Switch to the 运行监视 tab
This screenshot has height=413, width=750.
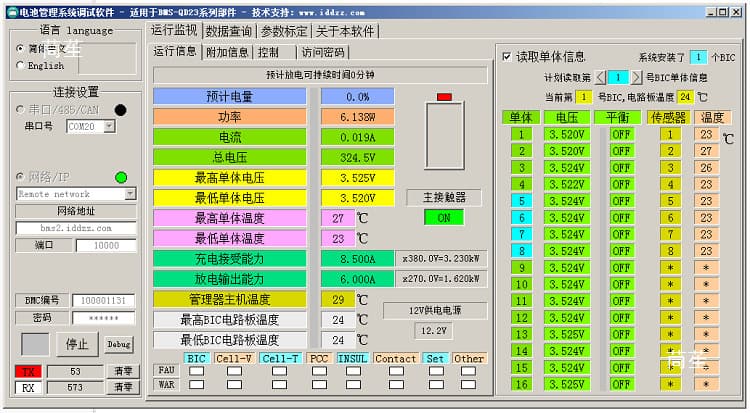click(174, 31)
